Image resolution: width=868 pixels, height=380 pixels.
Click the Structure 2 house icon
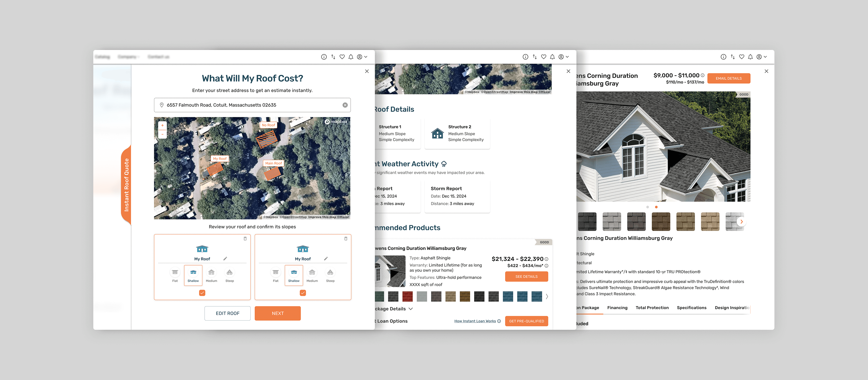[437, 134]
